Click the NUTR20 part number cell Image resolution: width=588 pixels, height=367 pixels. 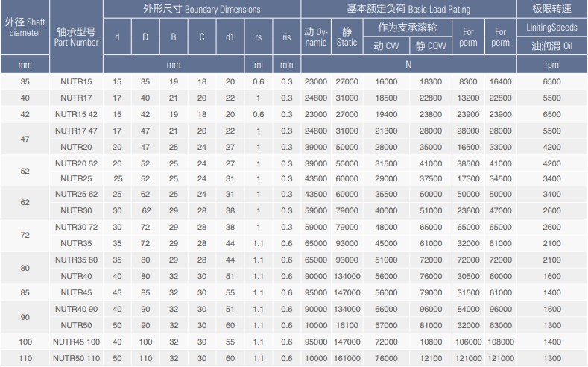(x=76, y=147)
